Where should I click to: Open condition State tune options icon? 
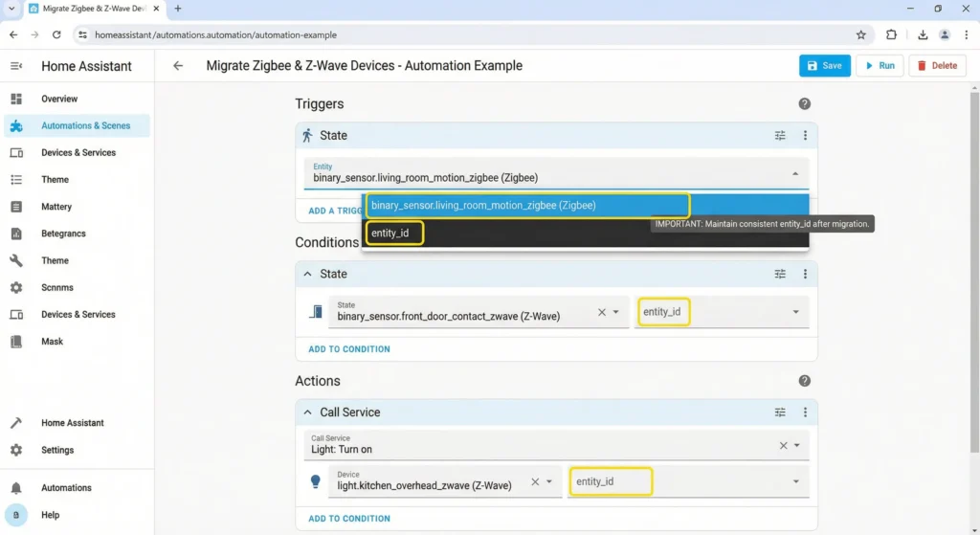(x=780, y=274)
